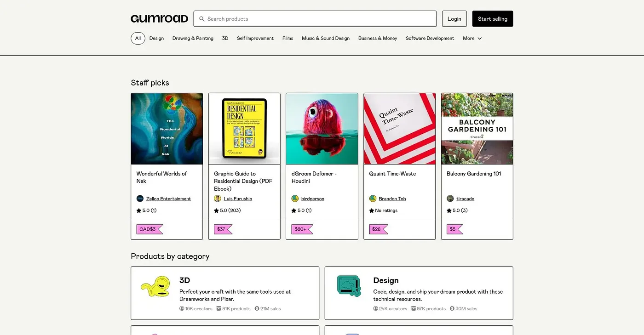Screen dimensions: 644x335
Task: Click the star icon on Balcony Gardening 101
Action: pyautogui.click(x=449, y=210)
